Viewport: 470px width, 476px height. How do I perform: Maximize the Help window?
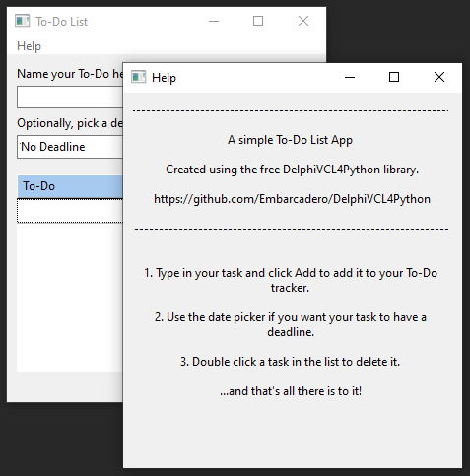click(394, 78)
